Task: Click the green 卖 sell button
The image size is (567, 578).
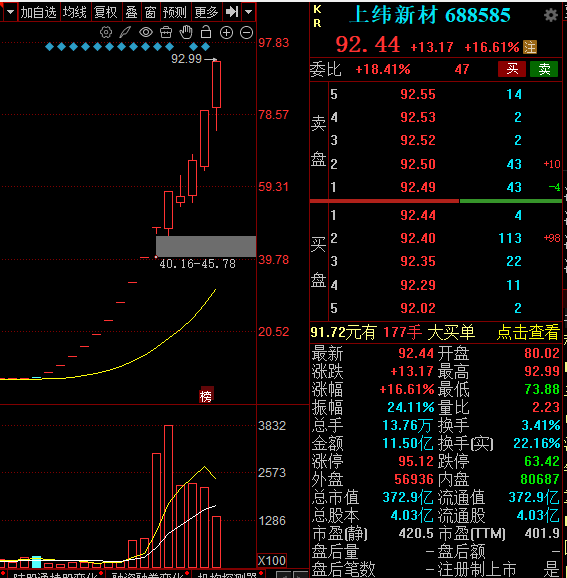Action: point(544,69)
